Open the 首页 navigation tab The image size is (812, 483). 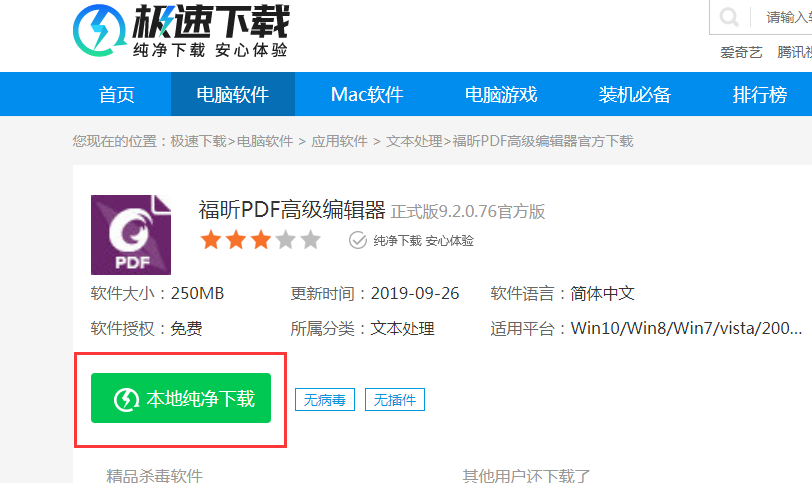pyautogui.click(x=117, y=94)
